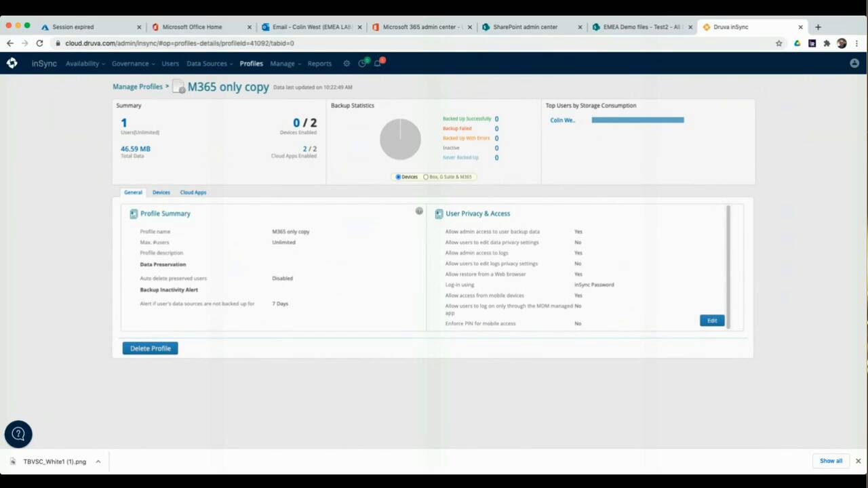
Task: Open the settings gear in navbar
Action: [x=347, y=64]
